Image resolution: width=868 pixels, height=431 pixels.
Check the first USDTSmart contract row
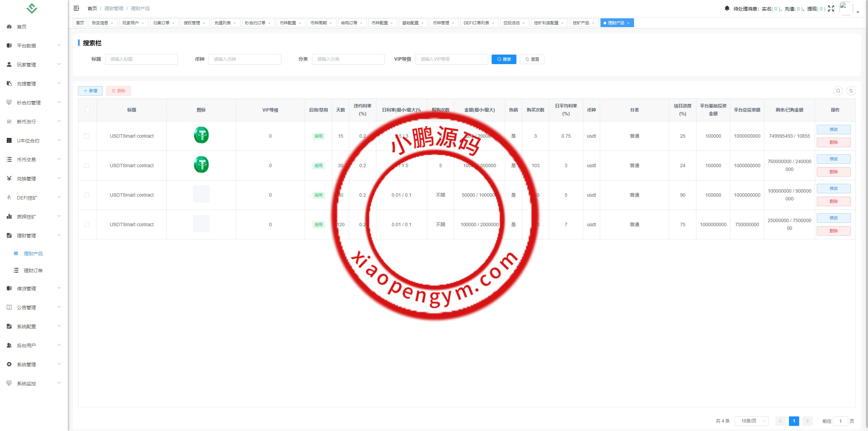point(87,136)
